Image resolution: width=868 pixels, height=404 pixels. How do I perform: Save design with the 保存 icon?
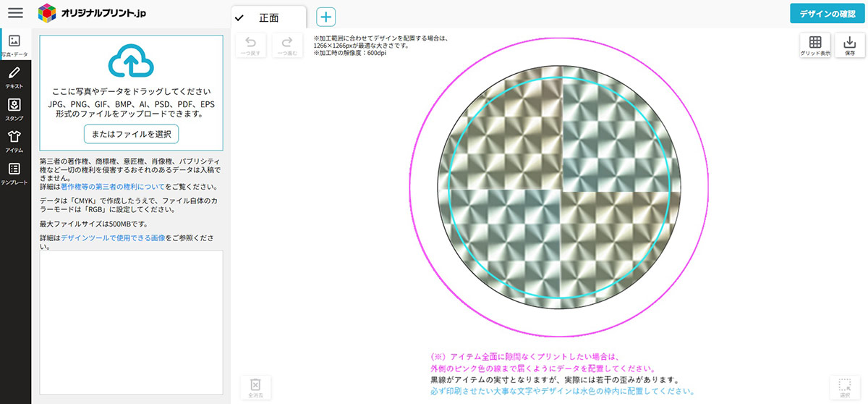850,45
